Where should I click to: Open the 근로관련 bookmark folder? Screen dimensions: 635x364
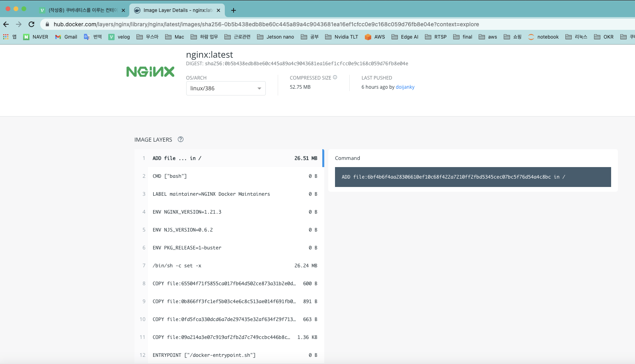coord(238,37)
